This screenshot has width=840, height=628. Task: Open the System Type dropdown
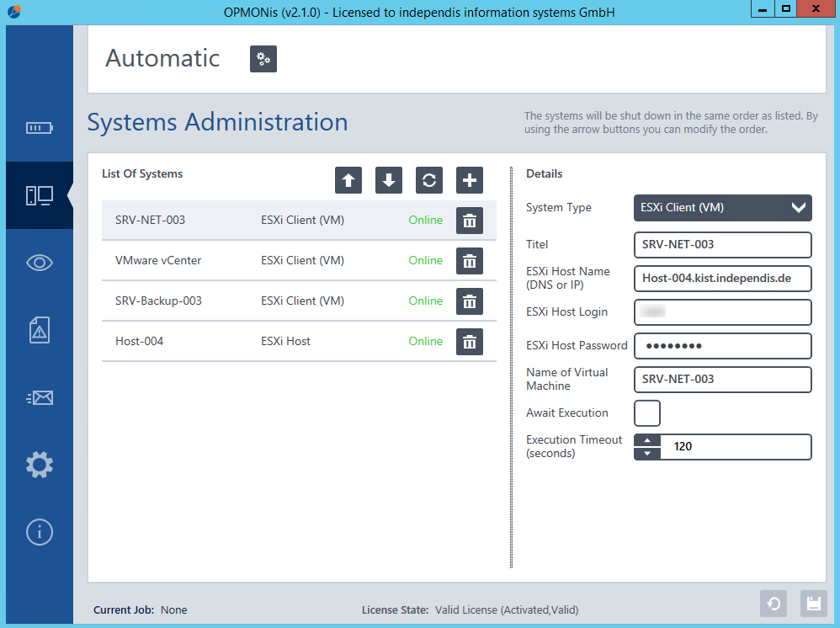[723, 208]
